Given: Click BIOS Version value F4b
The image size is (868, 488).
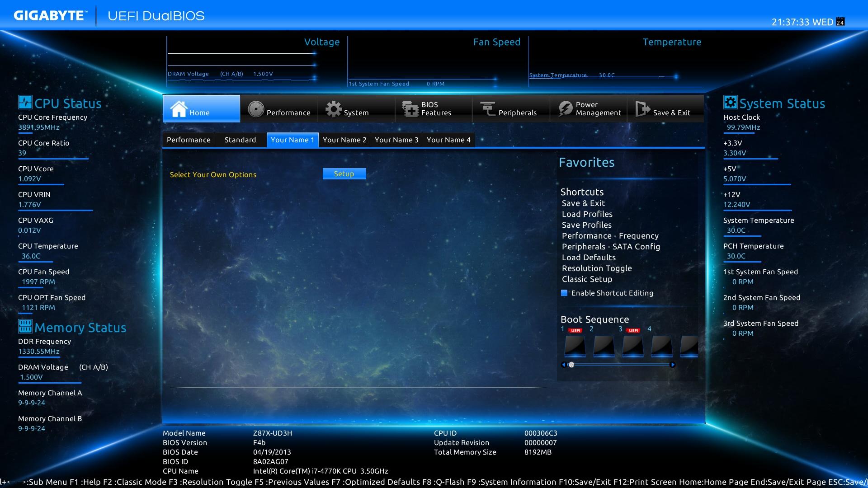Looking at the screenshot, I should [x=259, y=443].
